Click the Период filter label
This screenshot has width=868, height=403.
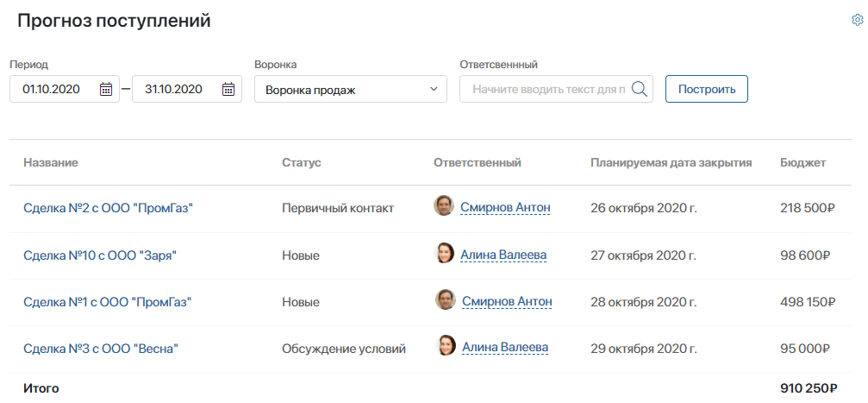coord(28,65)
